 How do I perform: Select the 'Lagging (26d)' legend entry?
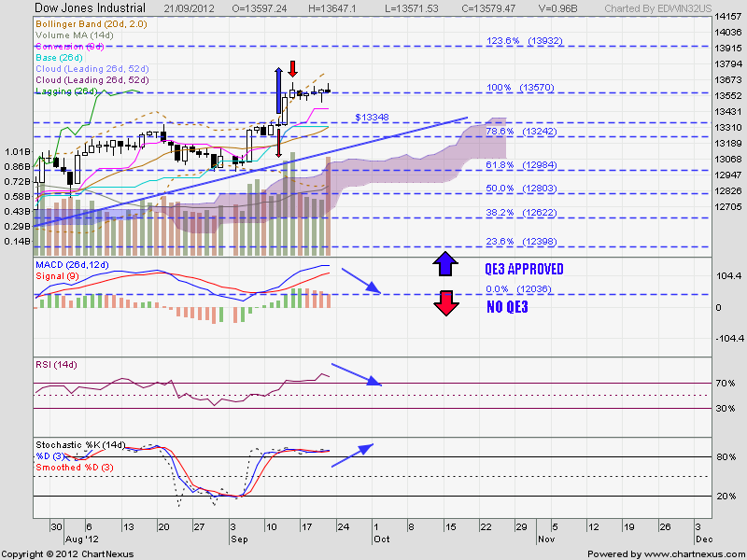tap(66, 91)
